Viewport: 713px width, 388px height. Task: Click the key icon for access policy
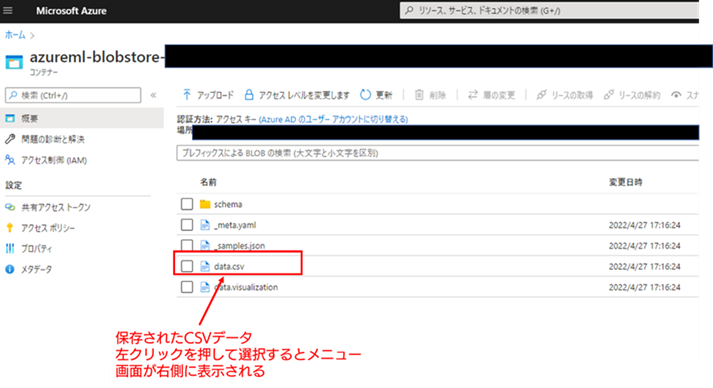(10, 227)
